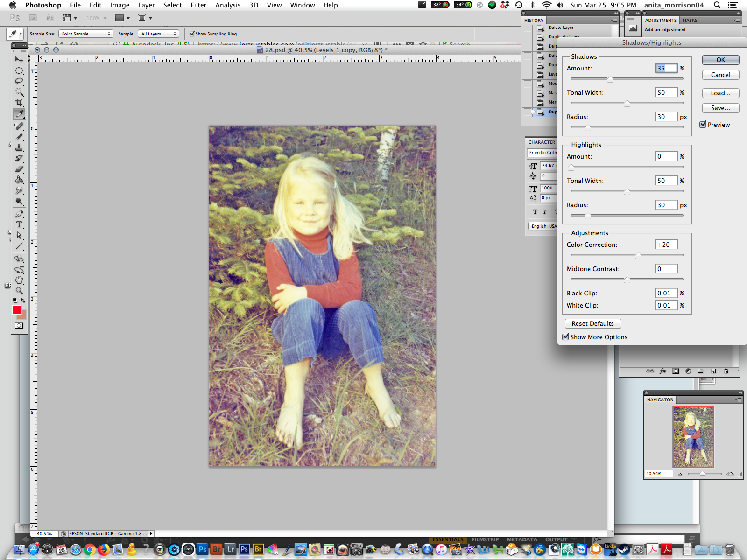Select the Path Selection tool
The image size is (747, 560).
19,235
